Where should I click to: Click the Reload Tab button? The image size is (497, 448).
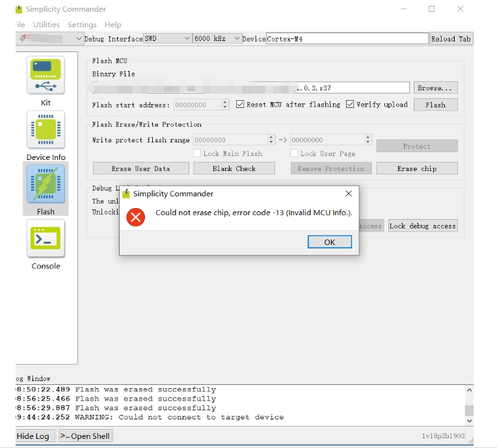[451, 39]
